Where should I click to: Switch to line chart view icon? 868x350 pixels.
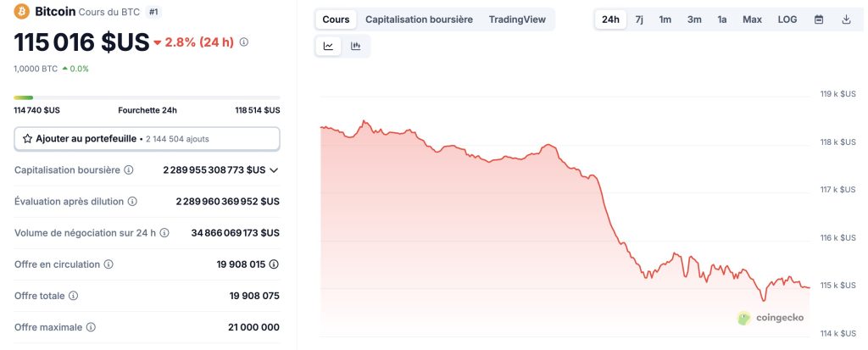click(328, 46)
